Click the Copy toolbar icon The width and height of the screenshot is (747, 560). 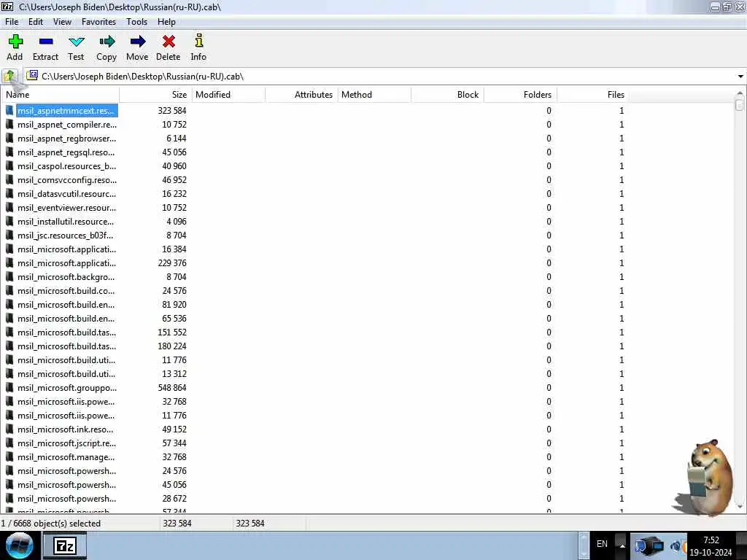click(107, 42)
